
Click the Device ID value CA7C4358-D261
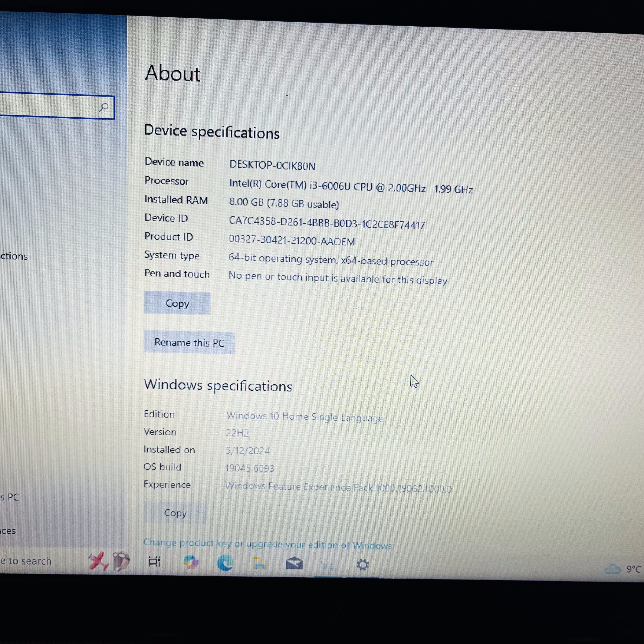click(327, 223)
